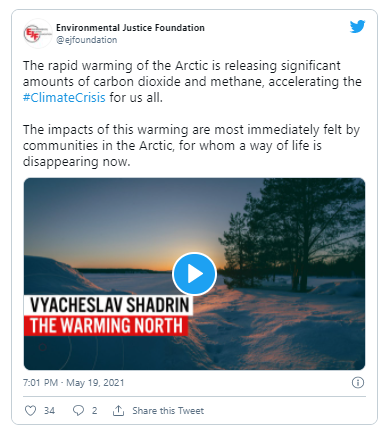Click the paragraph about Arctic communities

(x=191, y=146)
